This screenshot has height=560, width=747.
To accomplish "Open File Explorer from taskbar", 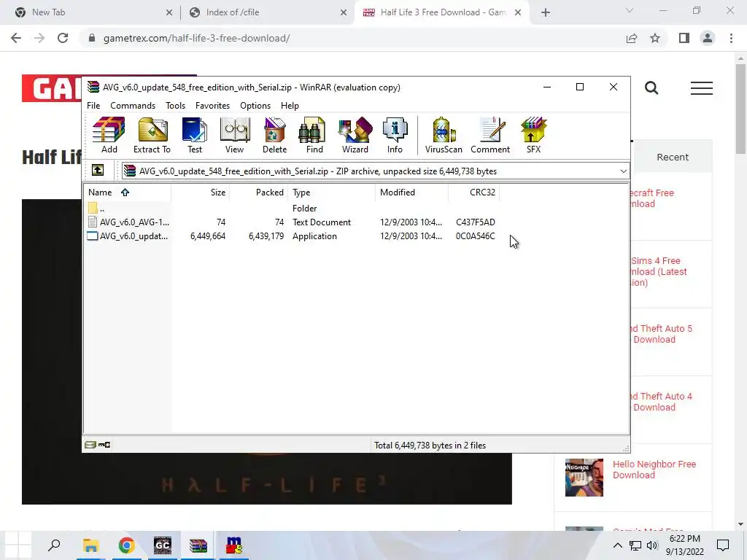I will pos(90,545).
